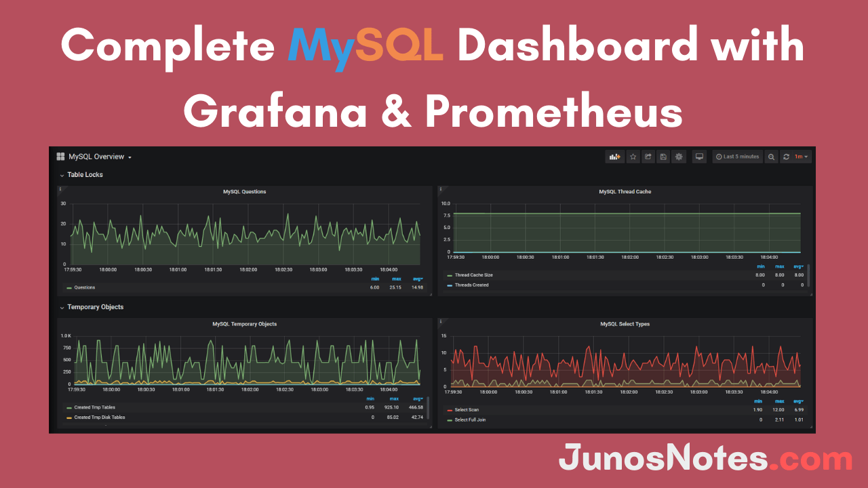Open the MySQL Temporary Objects panel title menu
Image resolution: width=868 pixels, height=488 pixels.
pos(245,324)
